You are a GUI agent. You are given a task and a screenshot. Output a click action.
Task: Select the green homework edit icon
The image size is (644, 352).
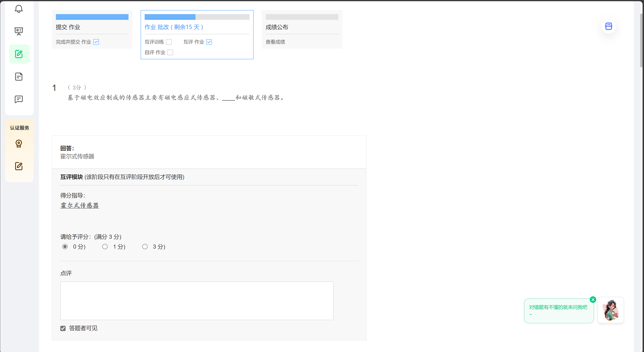click(x=19, y=54)
